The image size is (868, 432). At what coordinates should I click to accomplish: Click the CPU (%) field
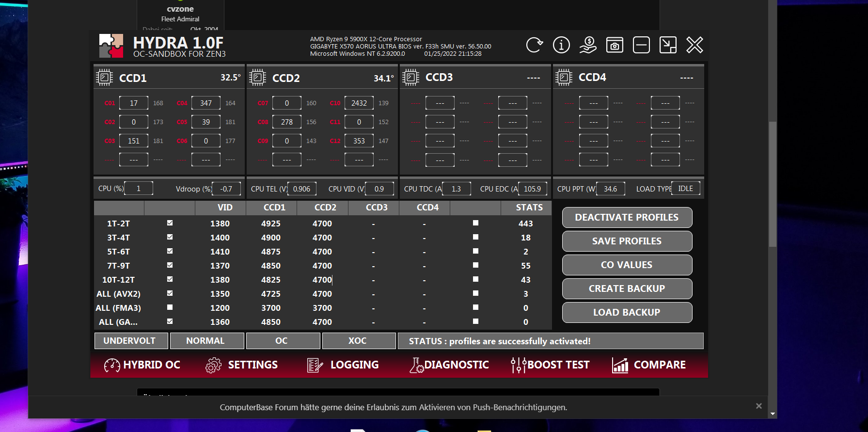point(139,189)
